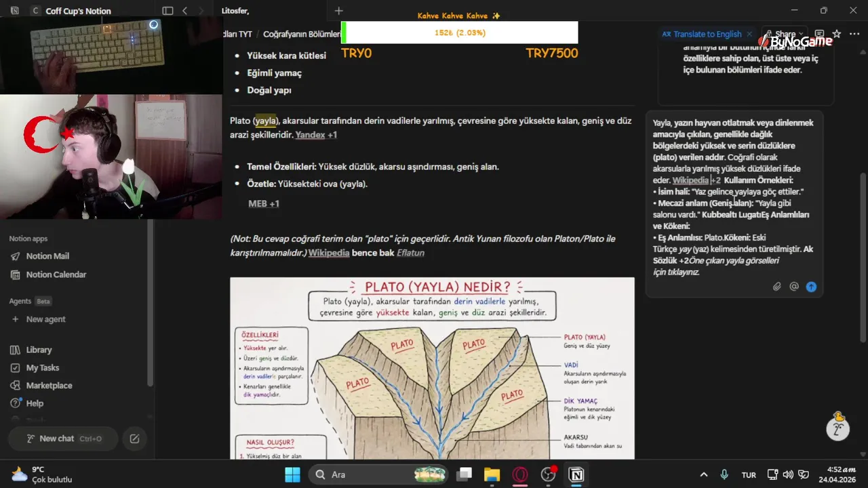Open the three-dots page options menu
868x488 pixels.
click(854, 34)
